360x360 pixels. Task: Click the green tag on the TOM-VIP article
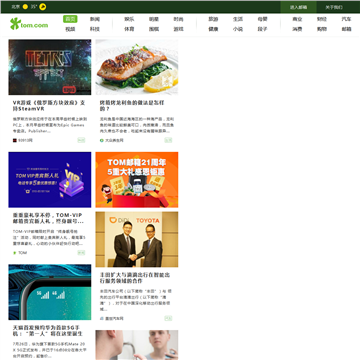click(81, 253)
